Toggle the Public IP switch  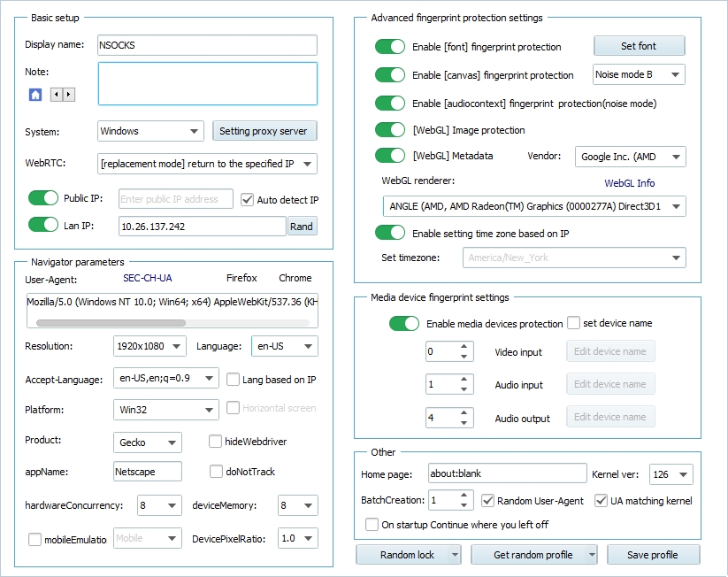[43, 198]
